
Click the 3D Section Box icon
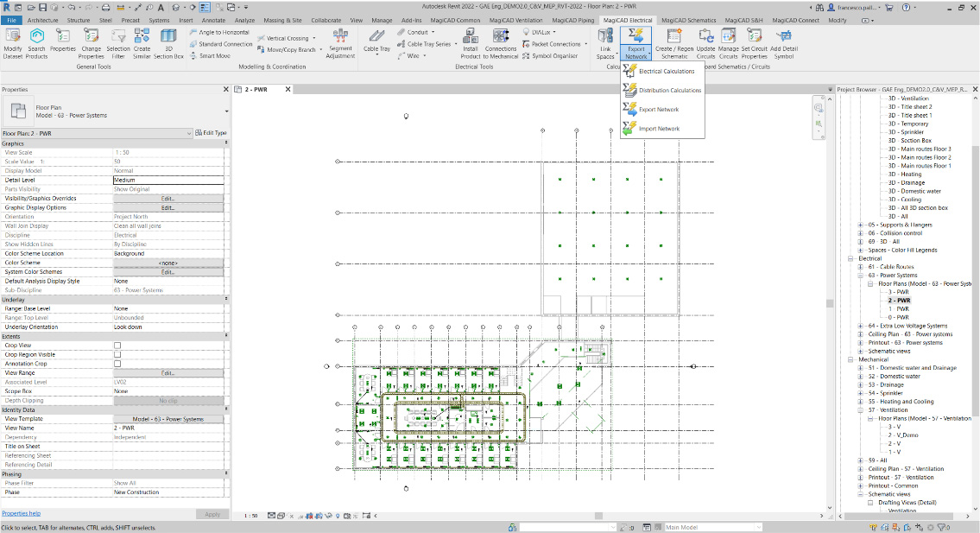(x=168, y=40)
